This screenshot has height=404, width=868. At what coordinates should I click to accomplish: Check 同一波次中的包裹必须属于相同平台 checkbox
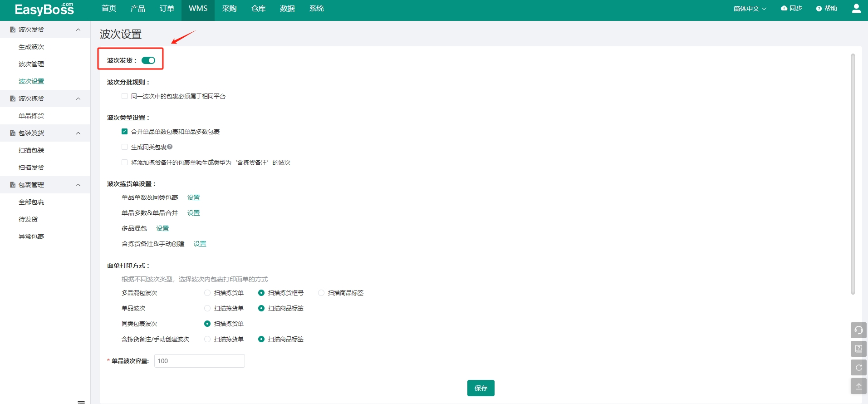coord(124,96)
